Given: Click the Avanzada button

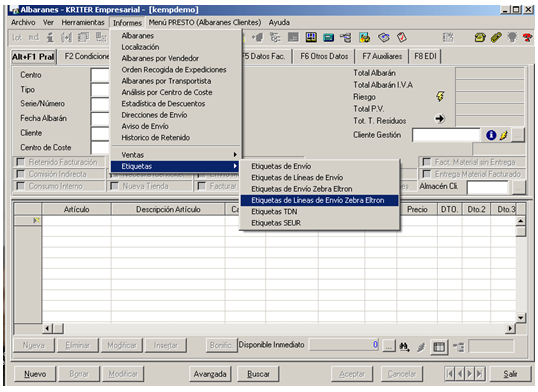Looking at the screenshot, I should click(210, 374).
